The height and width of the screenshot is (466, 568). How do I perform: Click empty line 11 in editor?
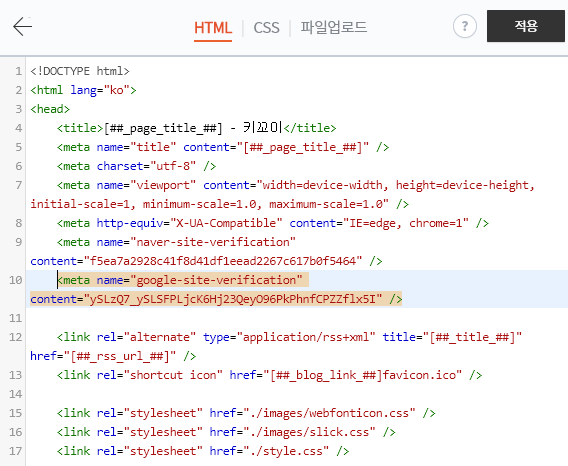point(297,318)
